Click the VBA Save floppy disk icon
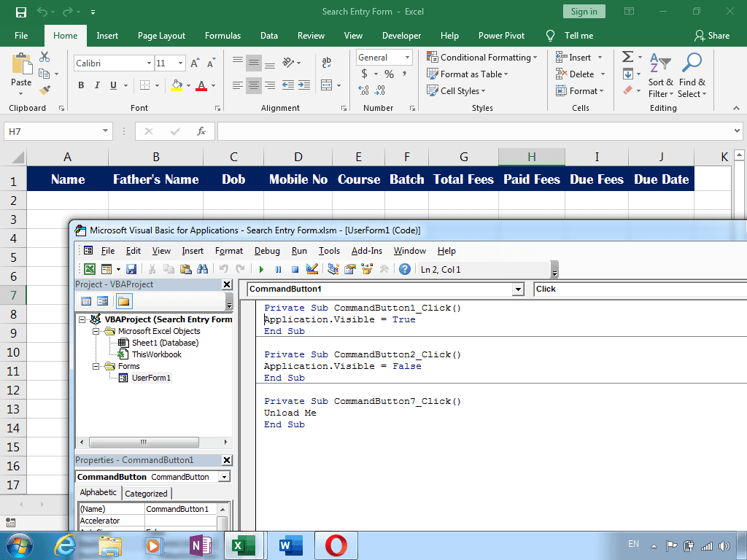This screenshot has width=747, height=560. [131, 269]
